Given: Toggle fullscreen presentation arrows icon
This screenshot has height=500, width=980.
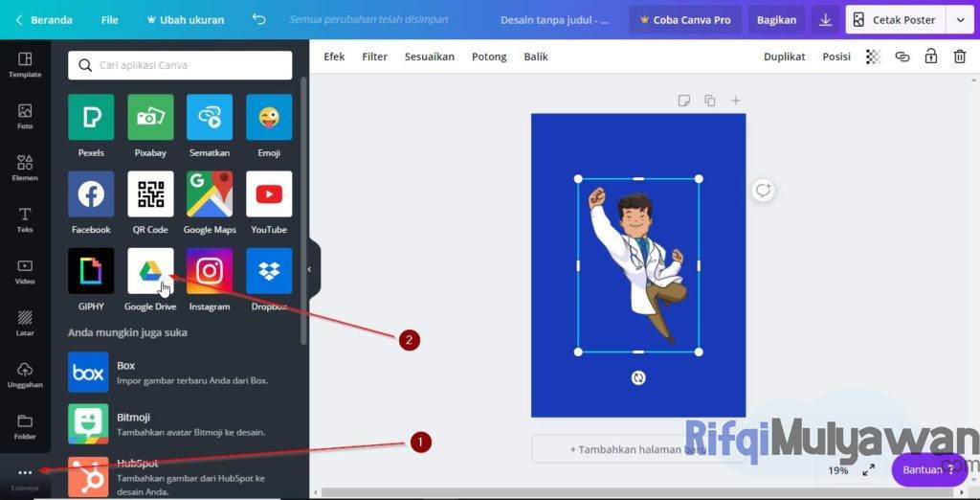Looking at the screenshot, I should pos(869,470).
